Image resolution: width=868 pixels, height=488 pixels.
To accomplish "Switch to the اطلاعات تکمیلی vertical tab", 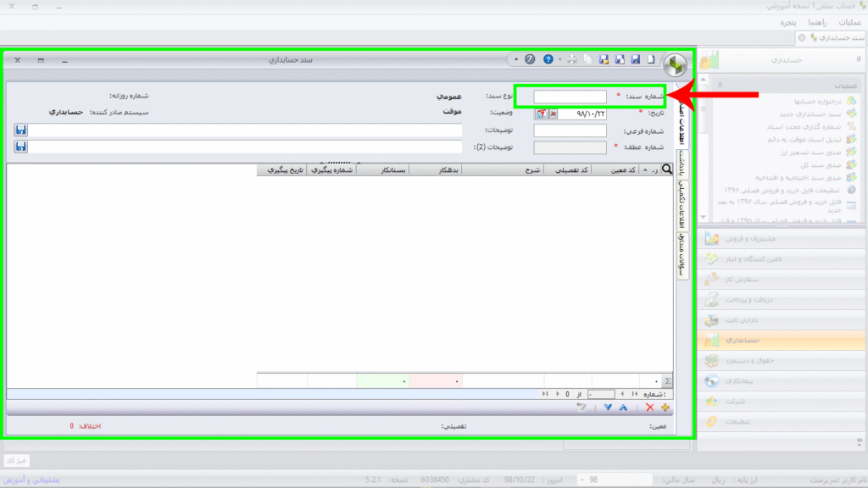I will coord(682,205).
